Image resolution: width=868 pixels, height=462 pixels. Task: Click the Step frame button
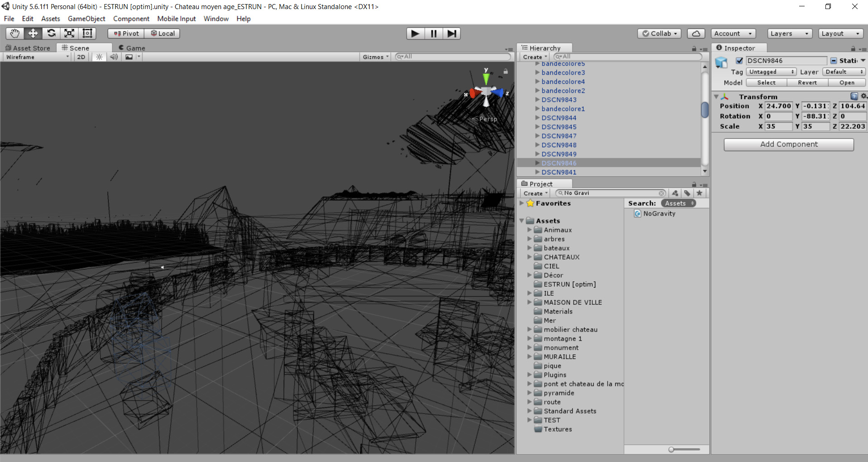tap(451, 34)
